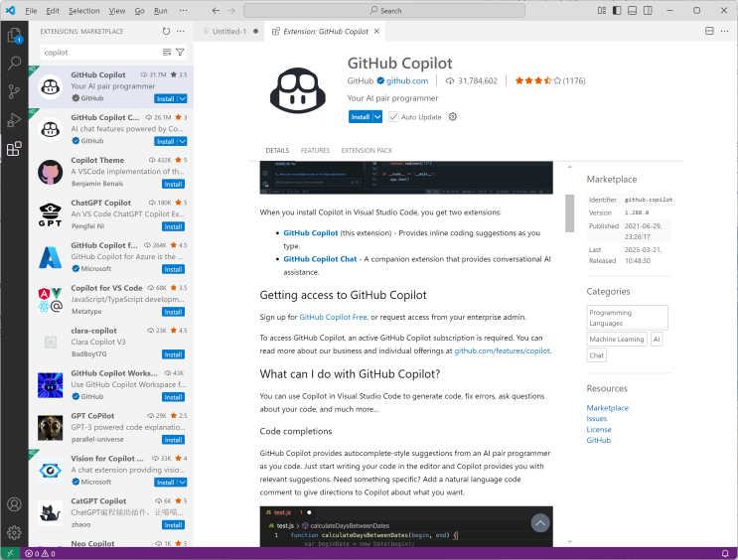Clear extensions search results icon

[167, 53]
